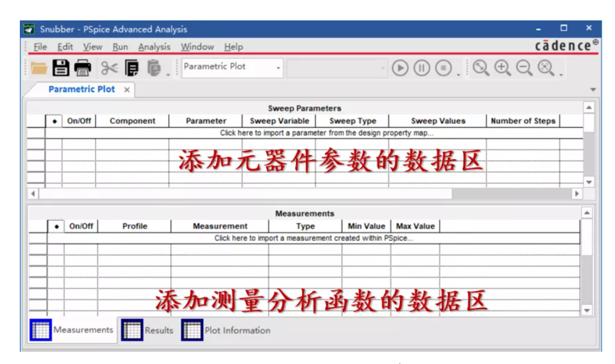Screen dimensions: 615x364
Task: Expand the tab list arrow at right
Action: (x=593, y=90)
